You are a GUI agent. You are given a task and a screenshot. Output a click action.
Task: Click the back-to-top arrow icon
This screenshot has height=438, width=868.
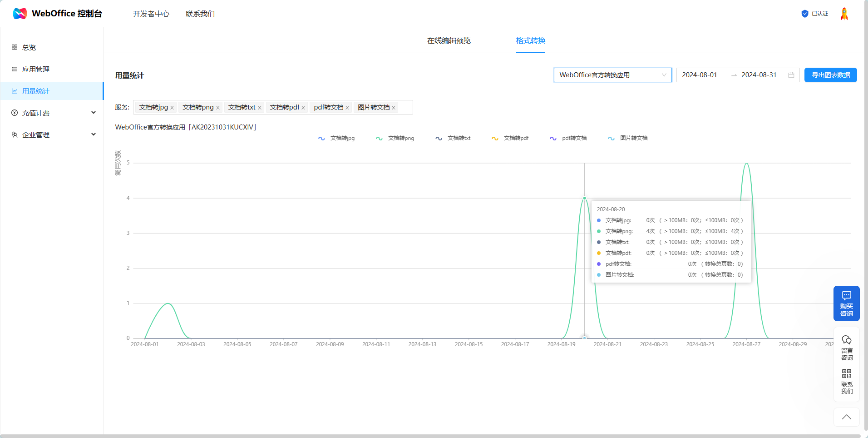point(846,417)
